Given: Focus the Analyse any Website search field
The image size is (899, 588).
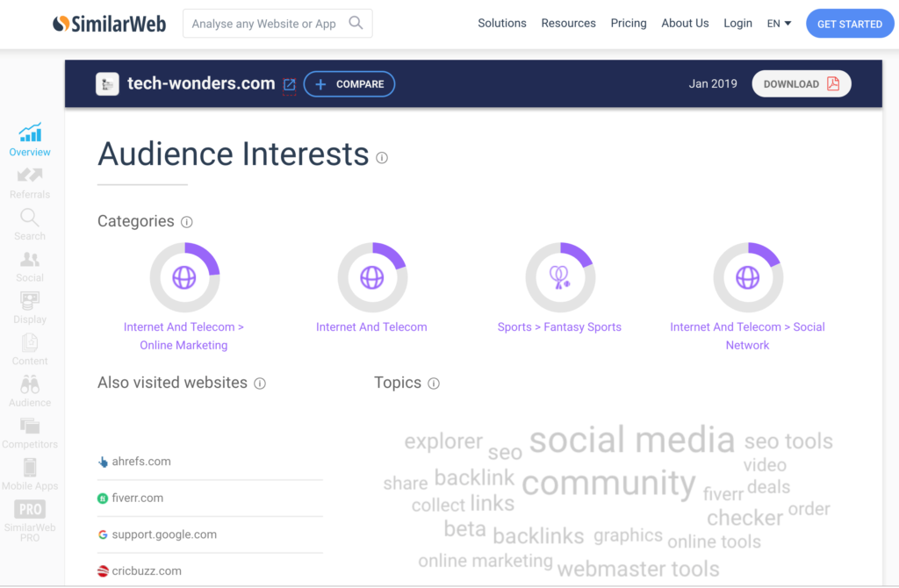Looking at the screenshot, I should pos(277,24).
